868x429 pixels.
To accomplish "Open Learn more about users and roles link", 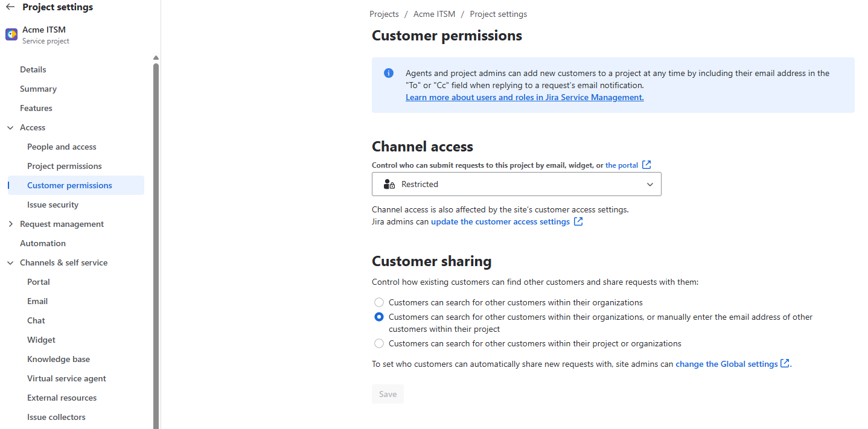I will coord(524,97).
